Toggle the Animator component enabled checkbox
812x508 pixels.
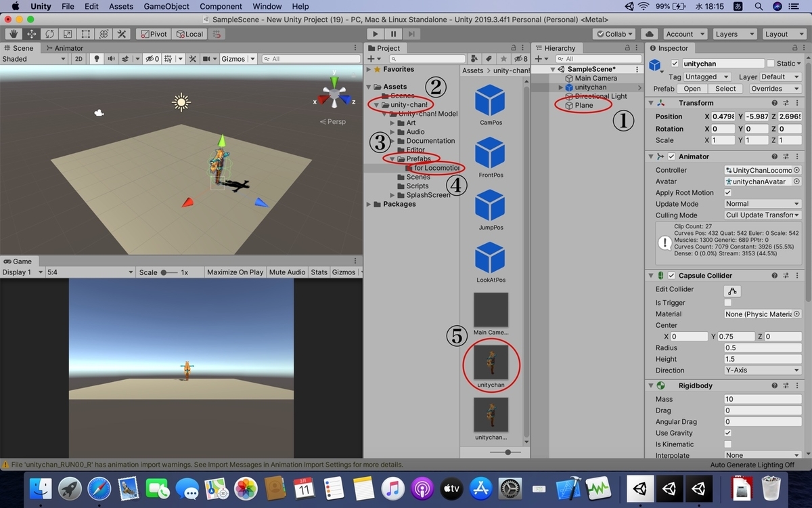pos(672,156)
